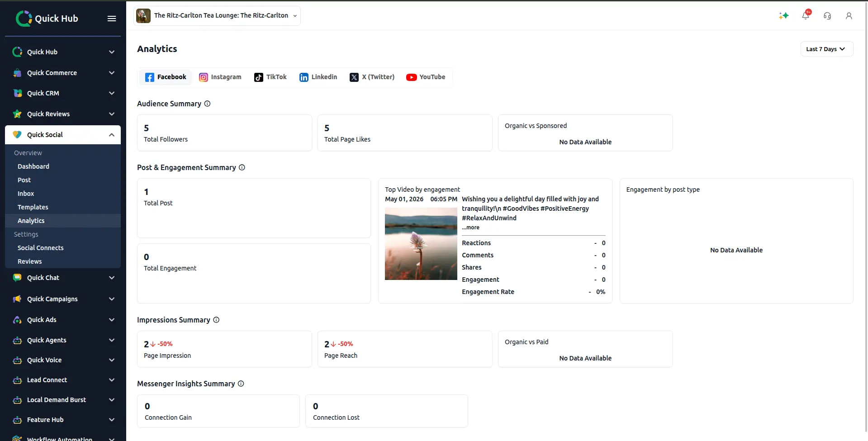Image resolution: width=868 pixels, height=441 pixels.
Task: Open the Ritz-Carlton Tea Lounge business selector
Action: tap(217, 16)
